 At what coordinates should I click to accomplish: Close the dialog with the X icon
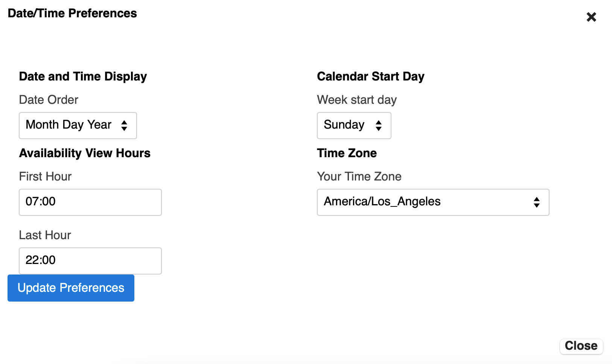(591, 17)
